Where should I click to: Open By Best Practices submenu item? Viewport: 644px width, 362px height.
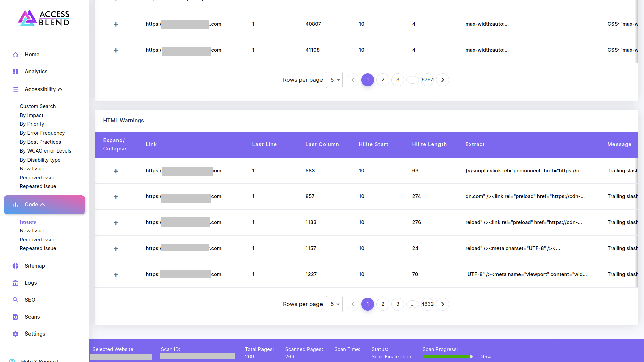pos(41,142)
